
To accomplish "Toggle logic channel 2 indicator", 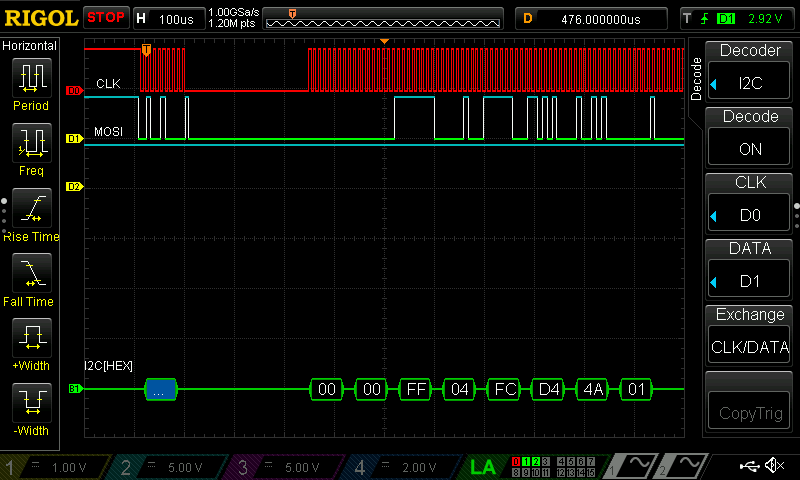I will click(x=536, y=461).
